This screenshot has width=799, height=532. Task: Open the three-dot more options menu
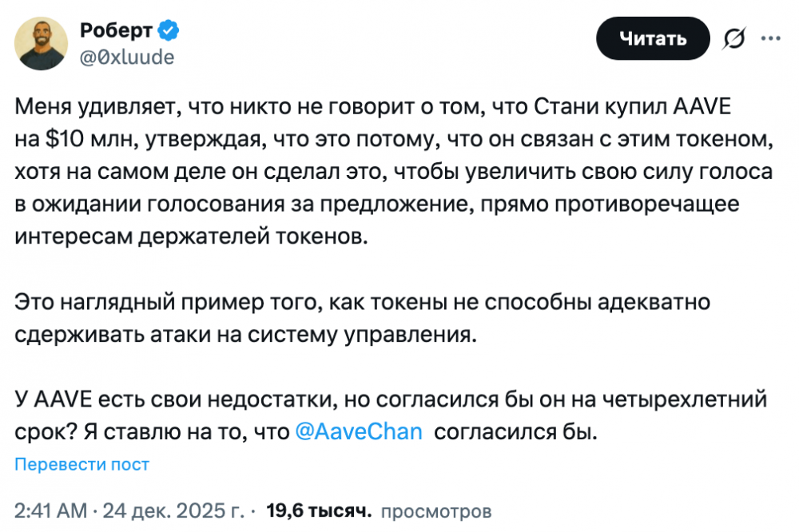pos(771,38)
